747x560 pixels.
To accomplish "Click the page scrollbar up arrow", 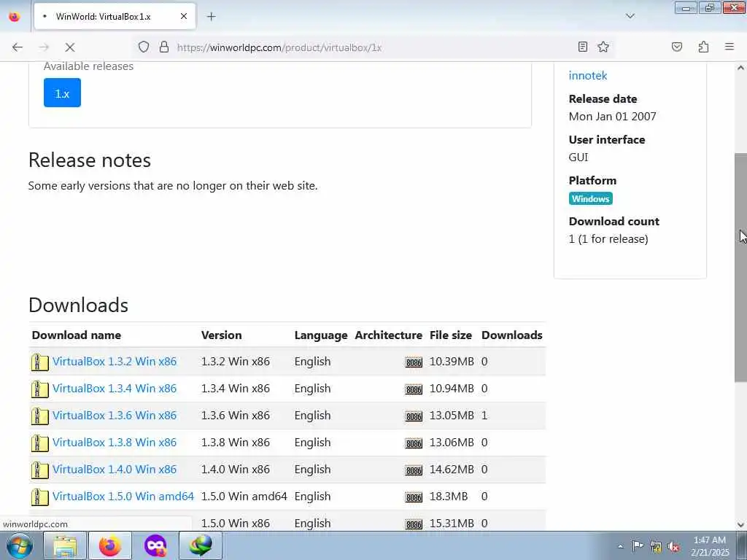I will tap(740, 68).
